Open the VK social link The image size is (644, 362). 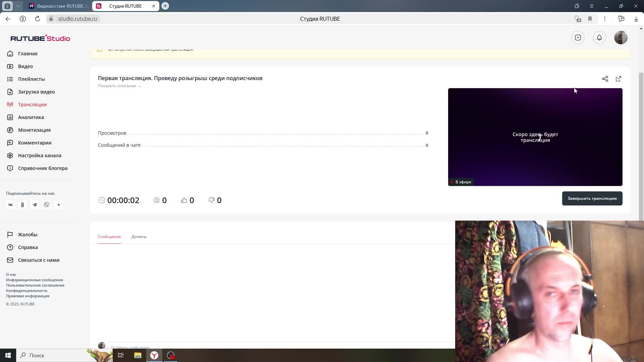[10, 205]
